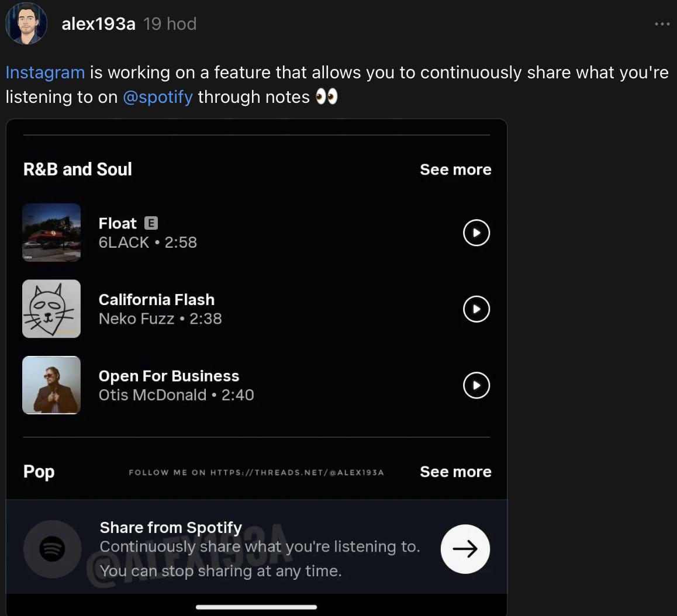Open the Instagram link in the post
The height and width of the screenshot is (616, 677).
click(x=46, y=72)
